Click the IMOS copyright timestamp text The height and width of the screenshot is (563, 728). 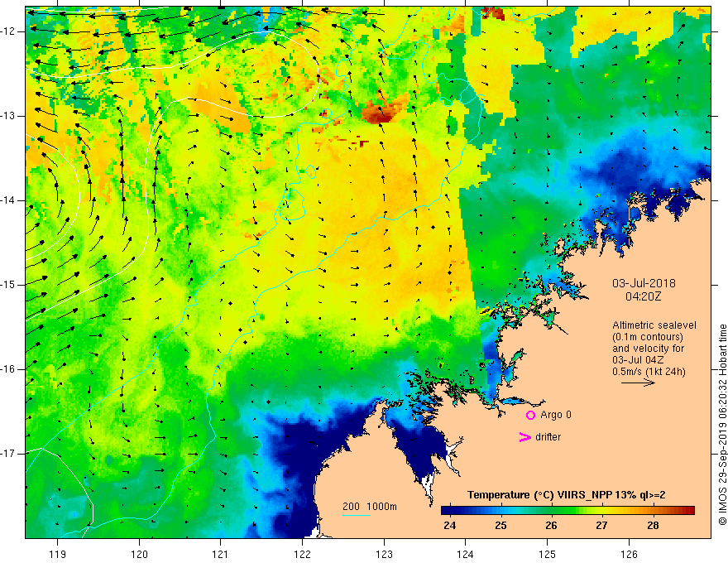pos(722,425)
